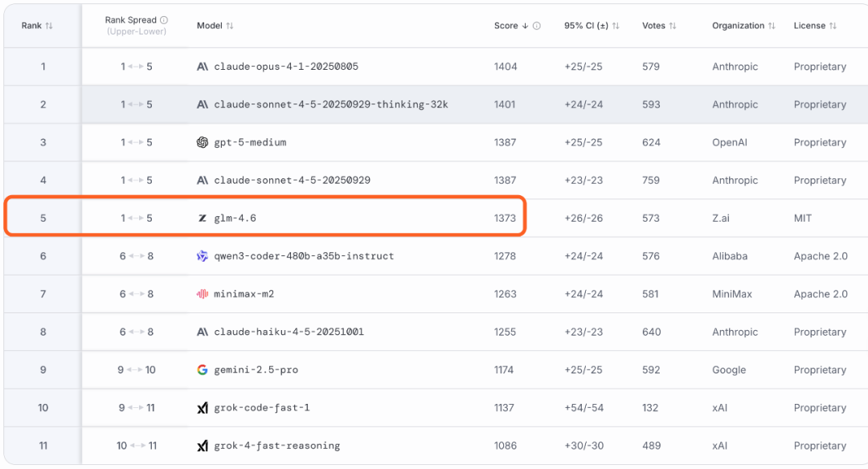Open grok-code-fast-1 model link
868x469 pixels.
click(x=262, y=408)
